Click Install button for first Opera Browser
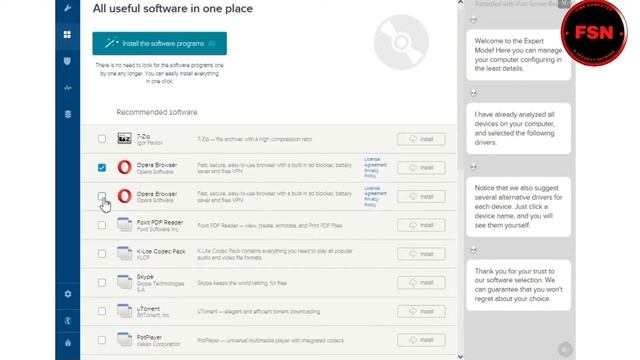The height and width of the screenshot is (360, 640). click(x=421, y=168)
